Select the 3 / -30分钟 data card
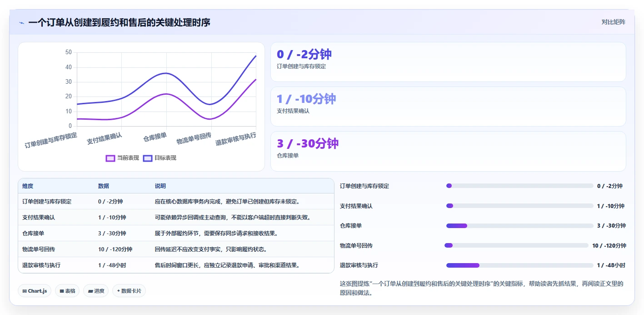644x315 pixels. pos(448,151)
